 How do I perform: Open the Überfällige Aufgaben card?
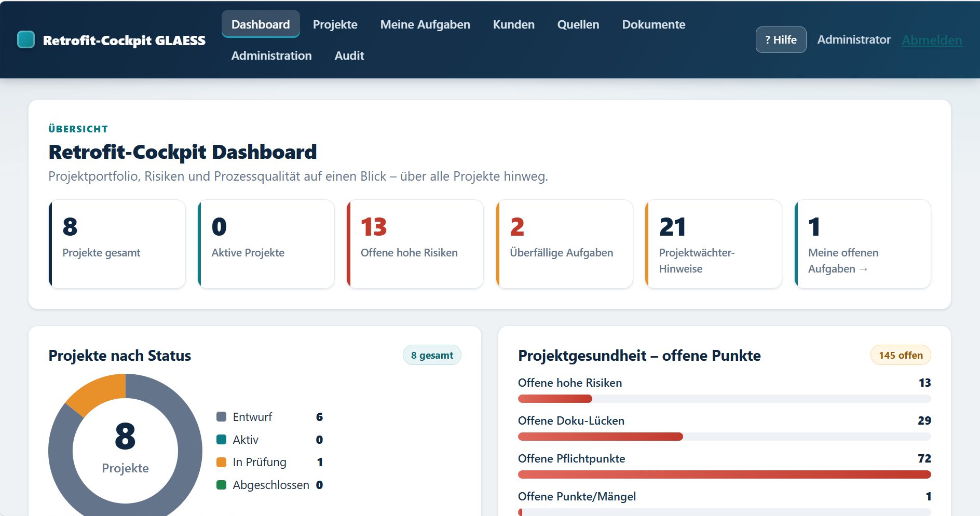tap(564, 244)
